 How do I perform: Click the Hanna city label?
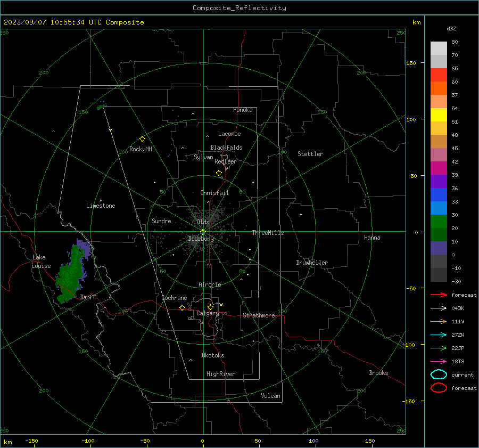[x=372, y=238]
